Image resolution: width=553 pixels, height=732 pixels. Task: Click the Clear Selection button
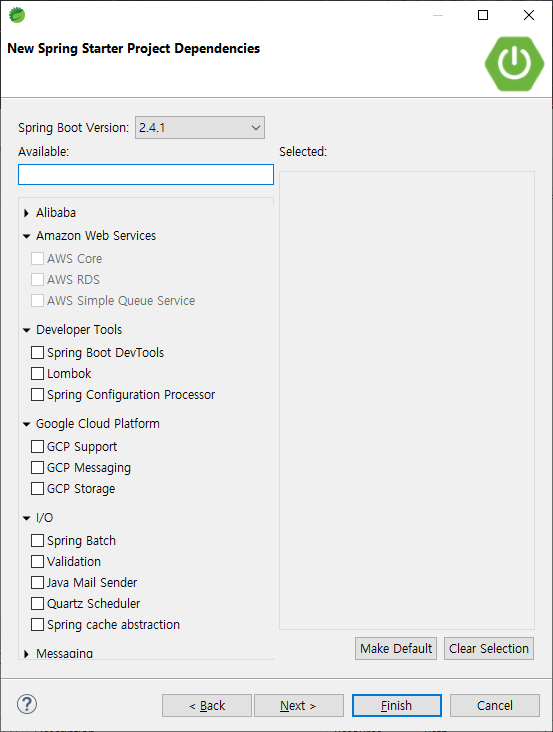(x=489, y=648)
